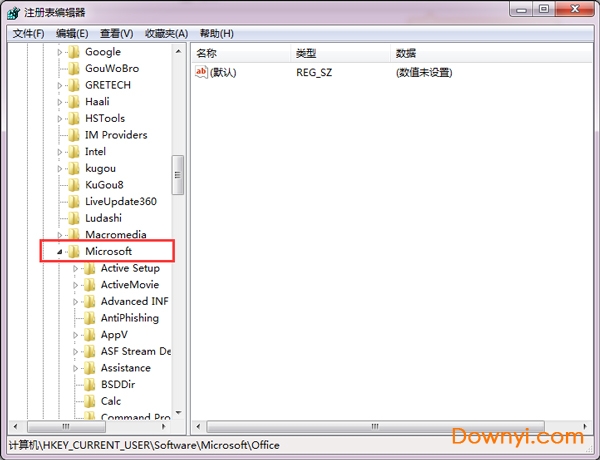Click the LiveUpdate360 folder icon
Screen dimensions: 600x460
coord(73,201)
